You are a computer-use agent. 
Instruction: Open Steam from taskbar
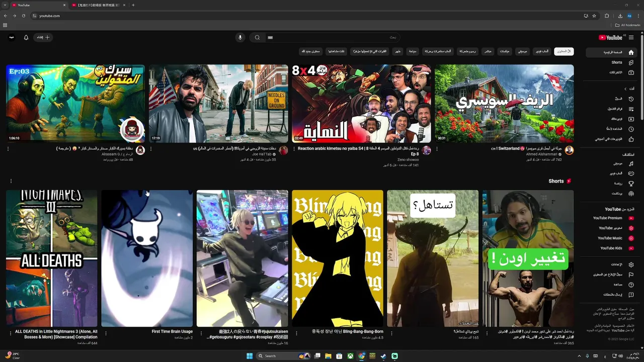point(383,356)
